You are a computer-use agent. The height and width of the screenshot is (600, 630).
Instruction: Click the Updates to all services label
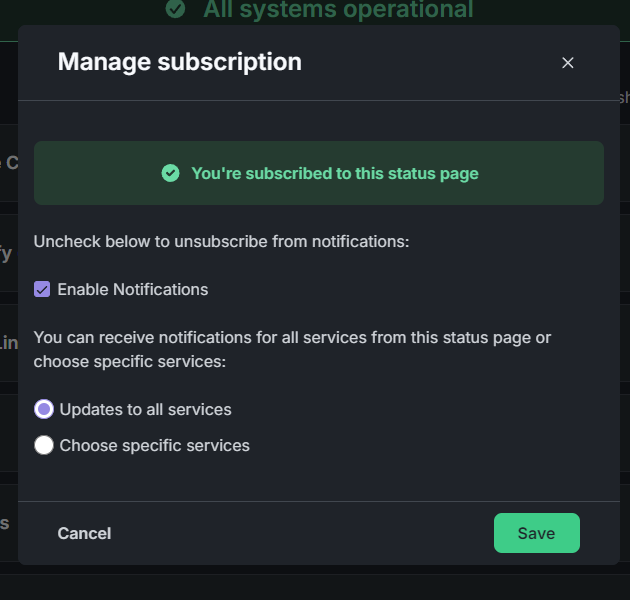pos(146,410)
